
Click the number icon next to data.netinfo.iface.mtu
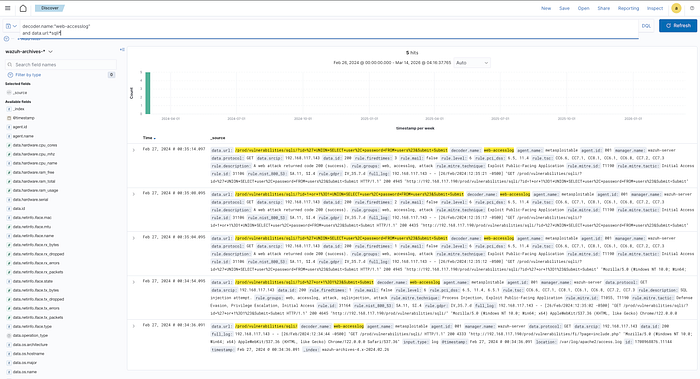coord(9,227)
